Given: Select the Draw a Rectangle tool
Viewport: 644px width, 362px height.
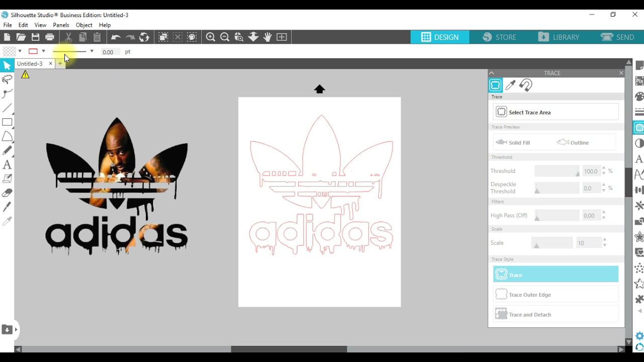Looking at the screenshot, I should pyautogui.click(x=7, y=122).
